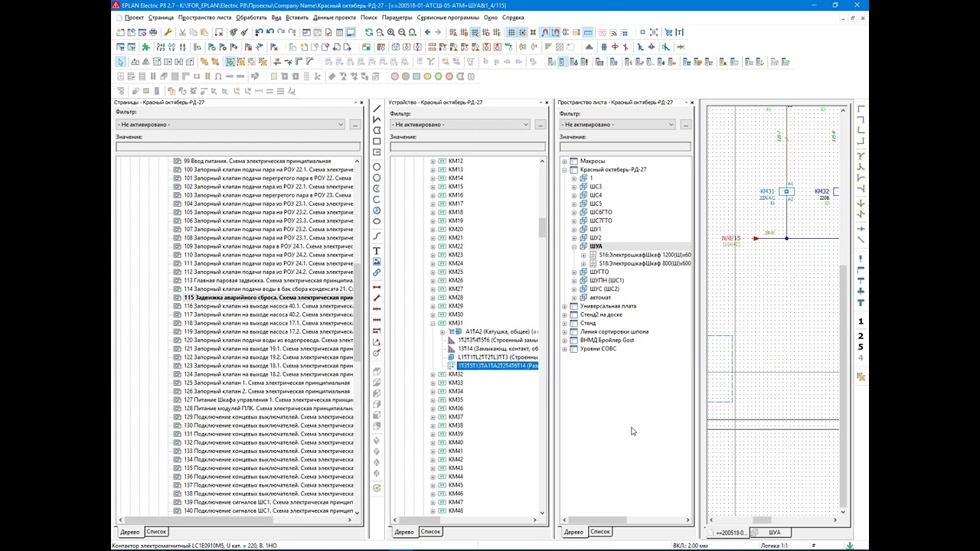980x551 pixels.
Task: Select the Ellipse drawing tool
Action: point(377,221)
